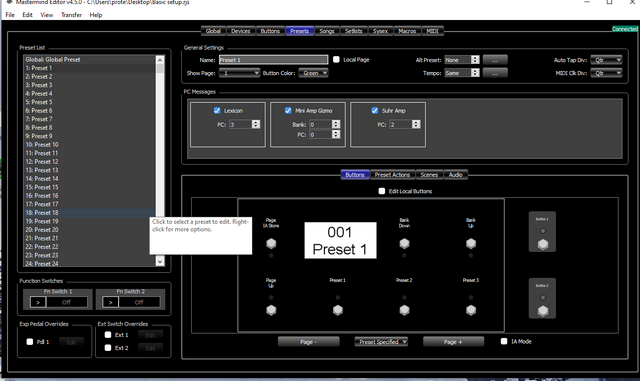Uncheck the Lexicon PC message checkbox
Image resolution: width=640 pixels, height=381 pixels.
[217, 110]
